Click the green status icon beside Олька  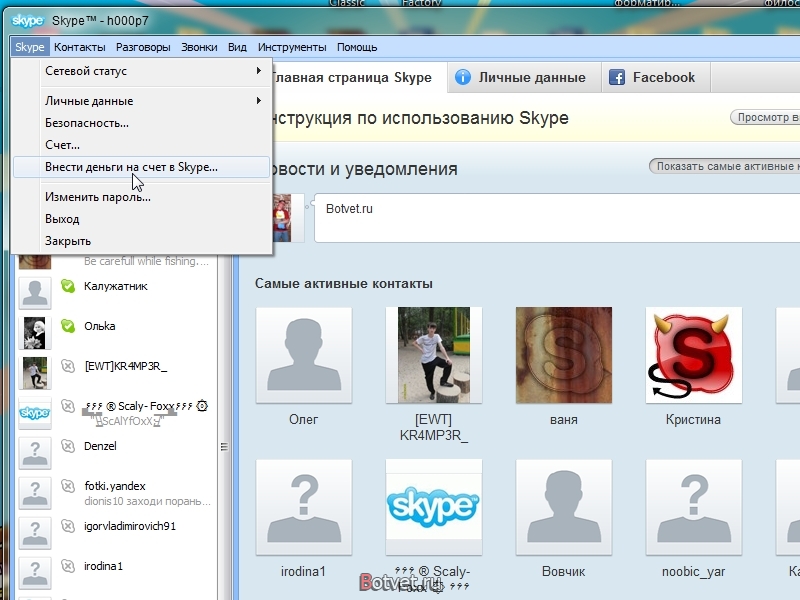(x=68, y=326)
